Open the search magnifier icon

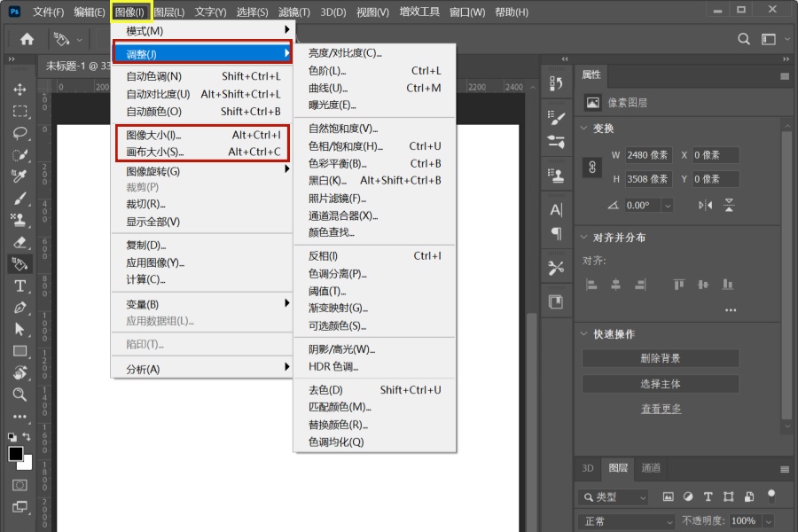click(744, 39)
